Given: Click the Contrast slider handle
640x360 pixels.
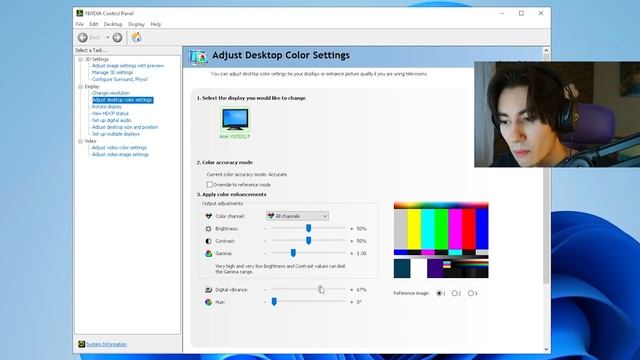Looking at the screenshot, I should (x=309, y=241).
